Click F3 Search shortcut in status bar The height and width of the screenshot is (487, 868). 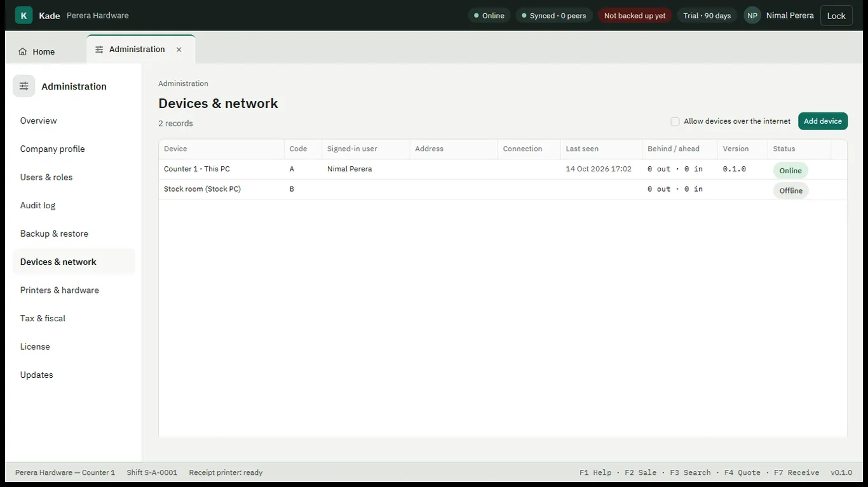click(x=690, y=472)
